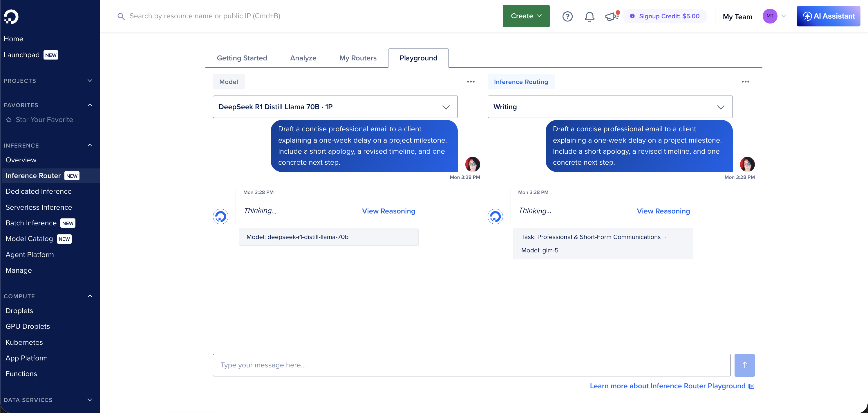Open Droplets page
The image size is (868, 413).
point(19,311)
